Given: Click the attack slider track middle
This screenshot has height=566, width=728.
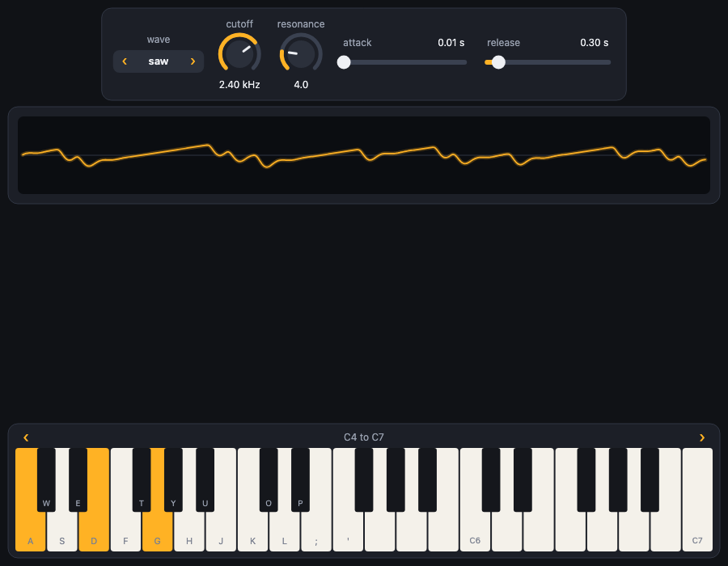Looking at the screenshot, I should (x=402, y=62).
